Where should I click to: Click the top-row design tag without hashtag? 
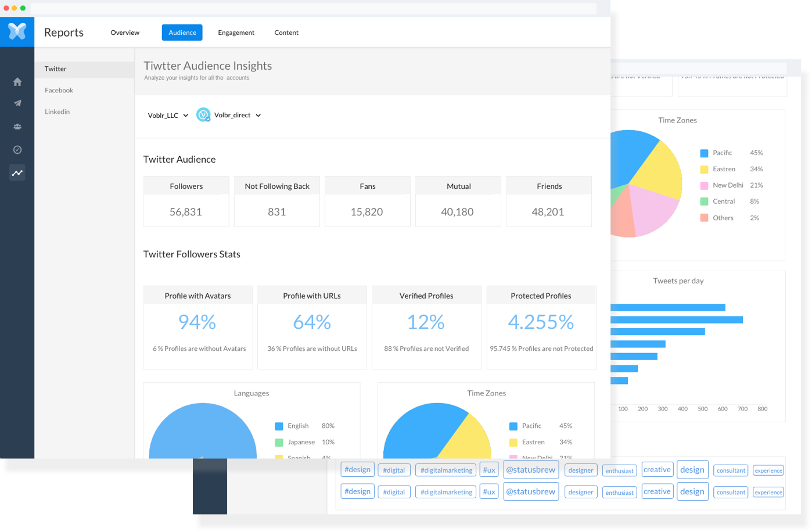pos(692,470)
